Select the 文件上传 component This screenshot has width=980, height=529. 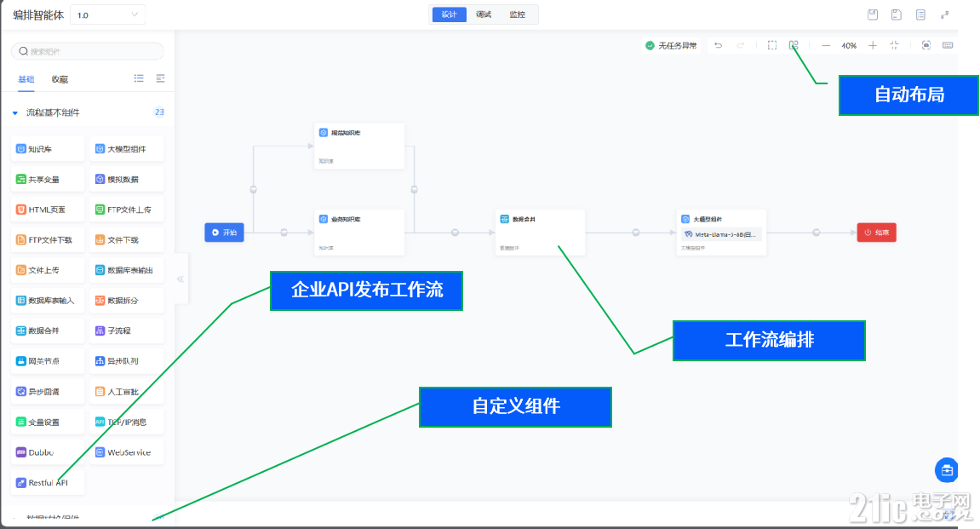(x=48, y=270)
